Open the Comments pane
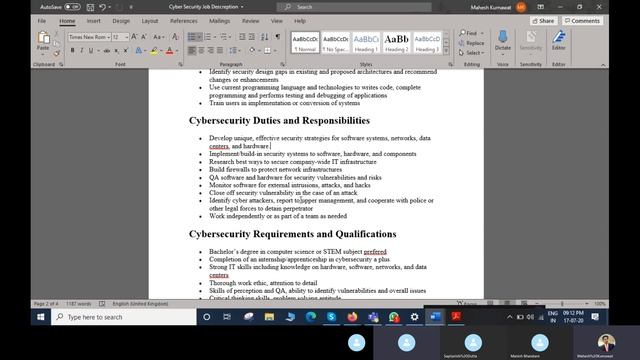The height and width of the screenshot is (360, 640). pos(582,21)
